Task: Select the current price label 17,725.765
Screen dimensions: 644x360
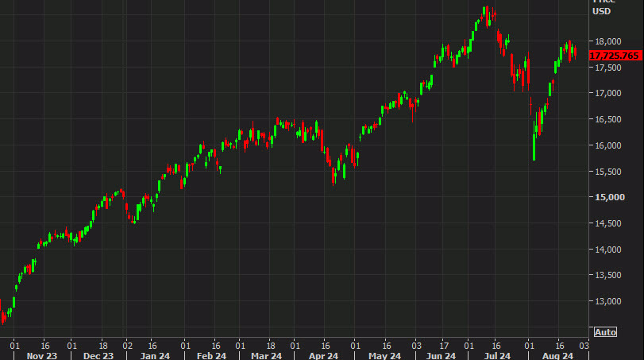Action: [615, 56]
